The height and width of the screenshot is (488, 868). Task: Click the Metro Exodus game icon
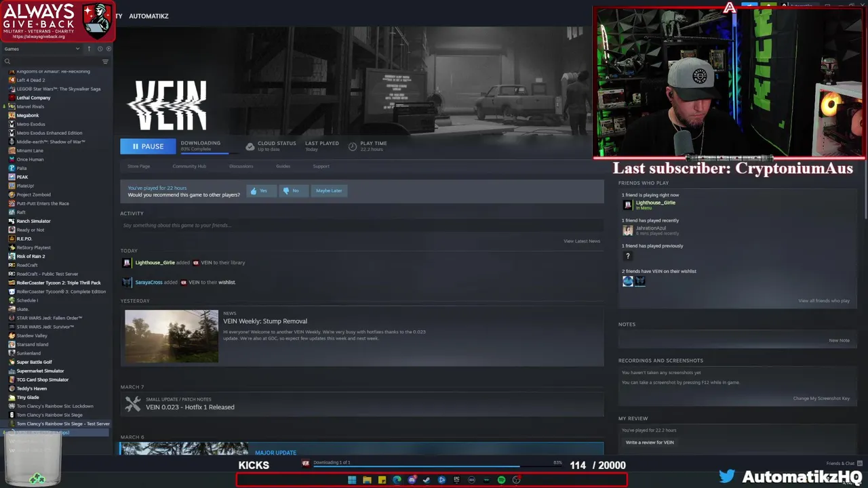[12, 124]
